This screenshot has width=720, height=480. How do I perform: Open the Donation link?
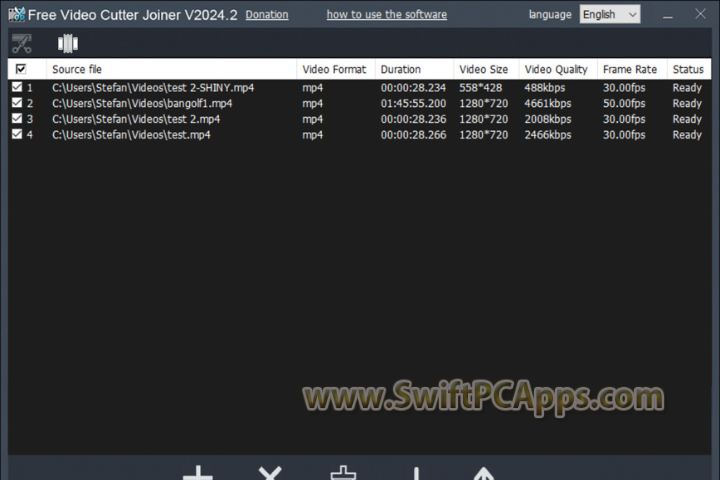(267, 15)
